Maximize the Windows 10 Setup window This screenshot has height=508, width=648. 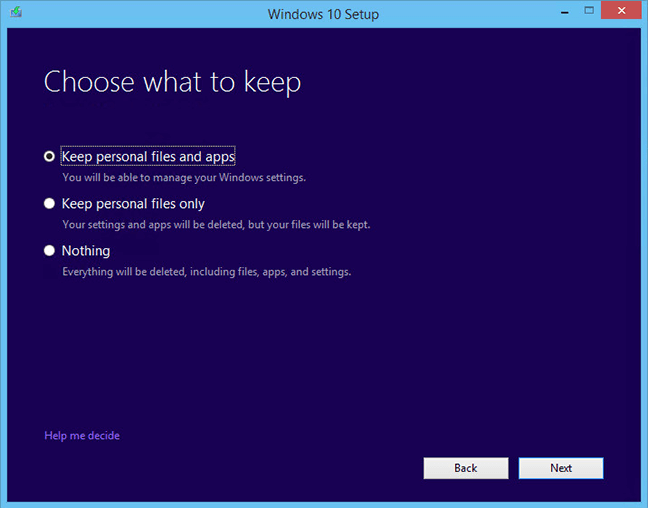589,11
